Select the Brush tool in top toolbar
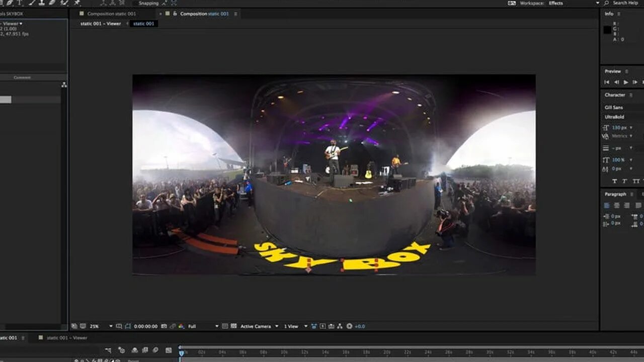Viewport: 644px width, 362px height. 31,3
